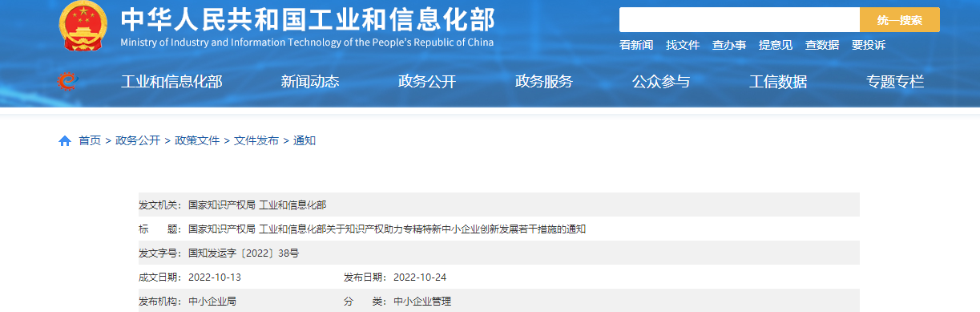The width and height of the screenshot is (980, 312).
Task: Click the national emblem logo
Action: [x=83, y=26]
